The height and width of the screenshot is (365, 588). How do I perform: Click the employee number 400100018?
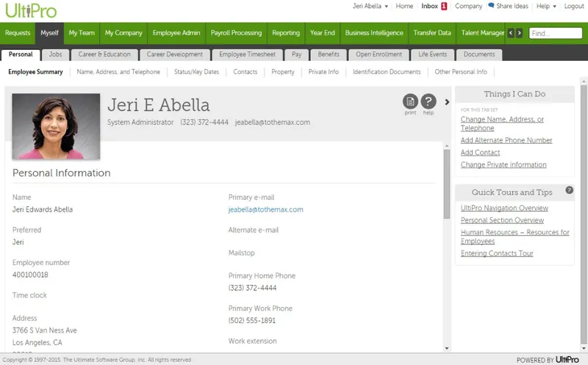[x=30, y=275]
